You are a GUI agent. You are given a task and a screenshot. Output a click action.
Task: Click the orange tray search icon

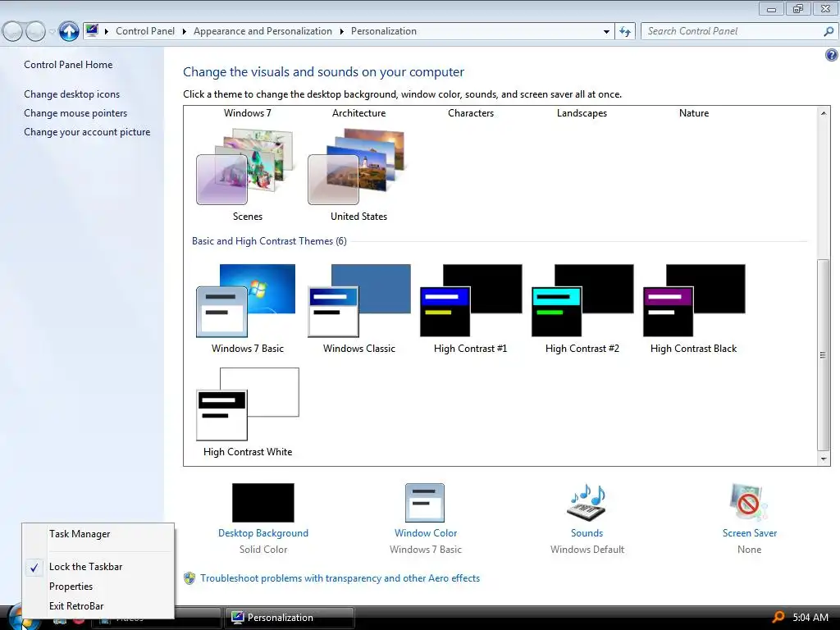coord(778,618)
